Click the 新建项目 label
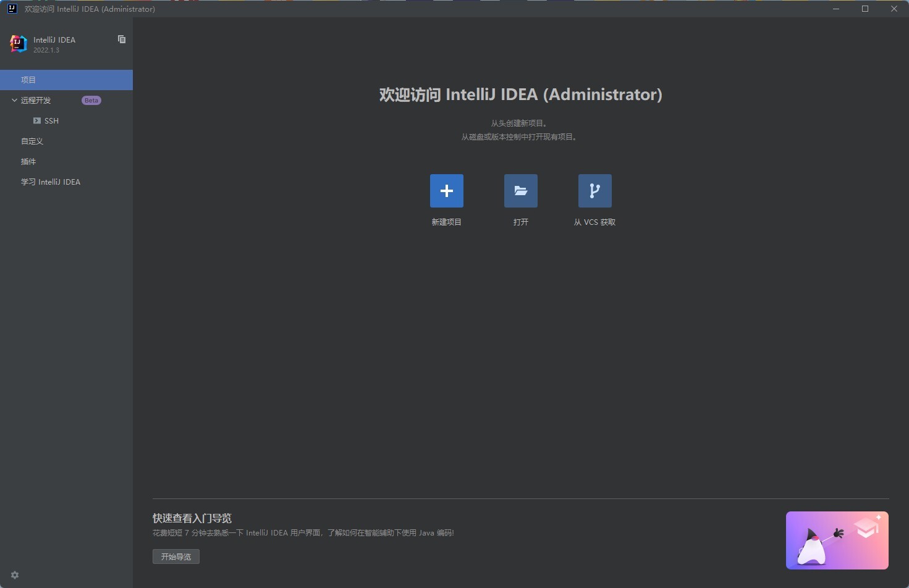 click(447, 222)
